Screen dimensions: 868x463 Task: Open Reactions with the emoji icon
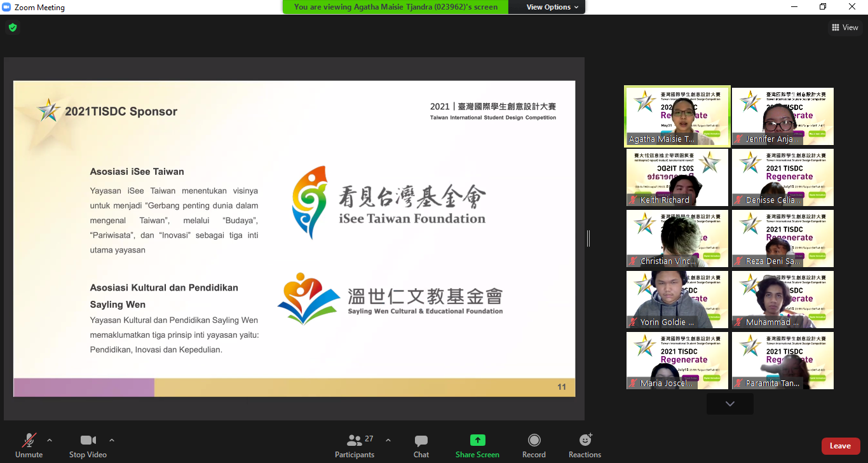[x=584, y=439]
